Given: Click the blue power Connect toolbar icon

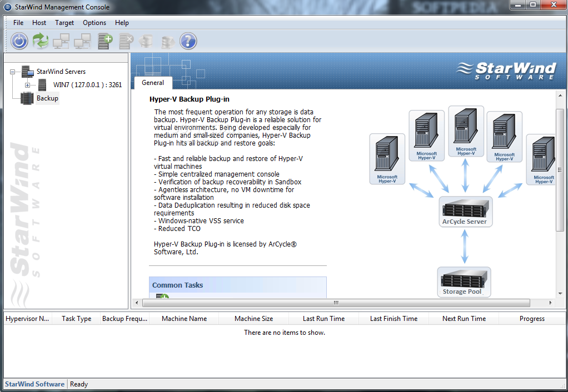Looking at the screenshot, I should click(19, 41).
